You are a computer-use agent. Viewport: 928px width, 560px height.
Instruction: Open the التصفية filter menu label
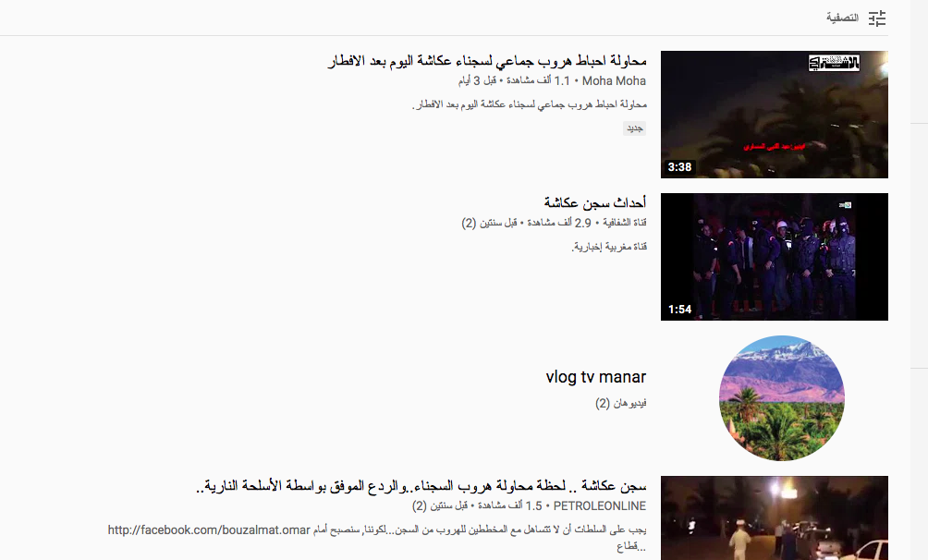click(x=842, y=18)
